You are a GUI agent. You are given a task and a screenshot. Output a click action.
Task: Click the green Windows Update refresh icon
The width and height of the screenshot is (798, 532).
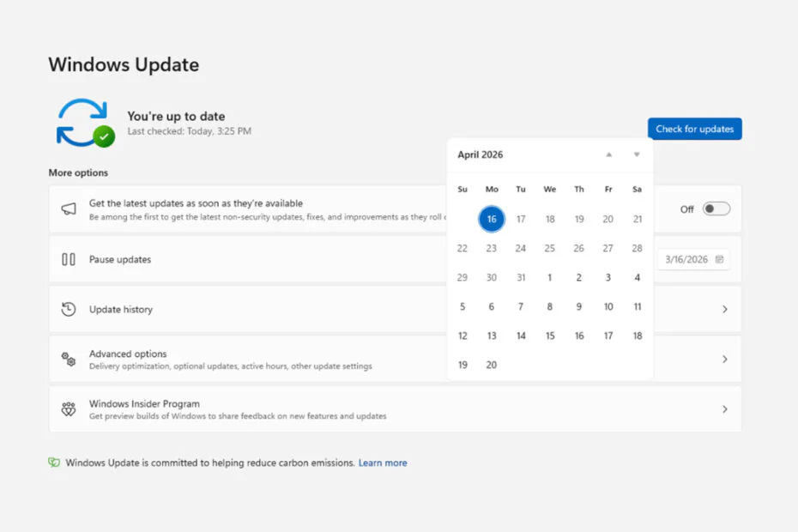(x=83, y=123)
